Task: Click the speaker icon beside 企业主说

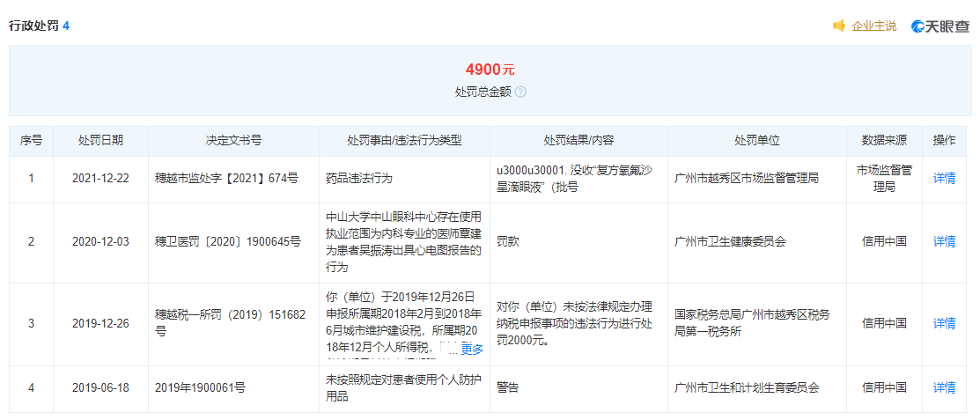Action: coord(839,26)
